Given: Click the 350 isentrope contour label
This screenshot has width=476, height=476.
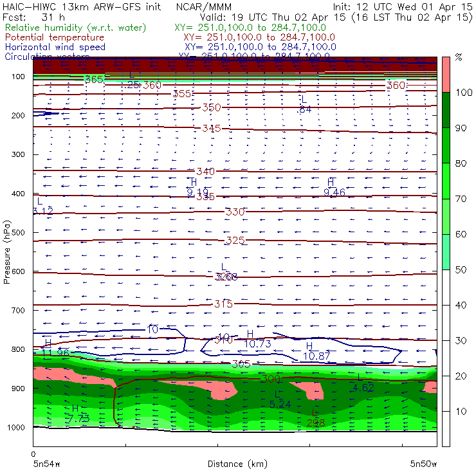Looking at the screenshot, I should (212, 107).
